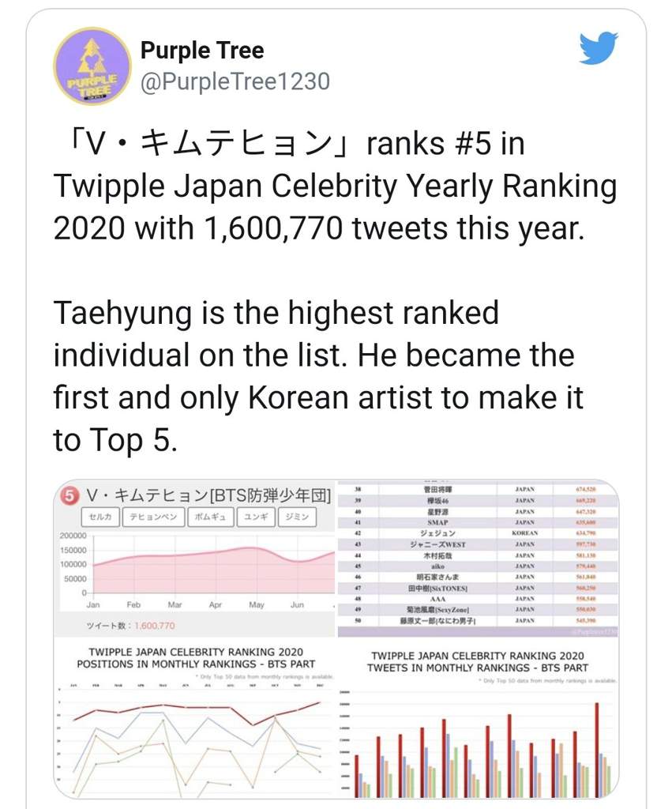This screenshot has width=672, height=809.
Task: Visit the @PurpleTree1230 handle link
Action: click(235, 81)
